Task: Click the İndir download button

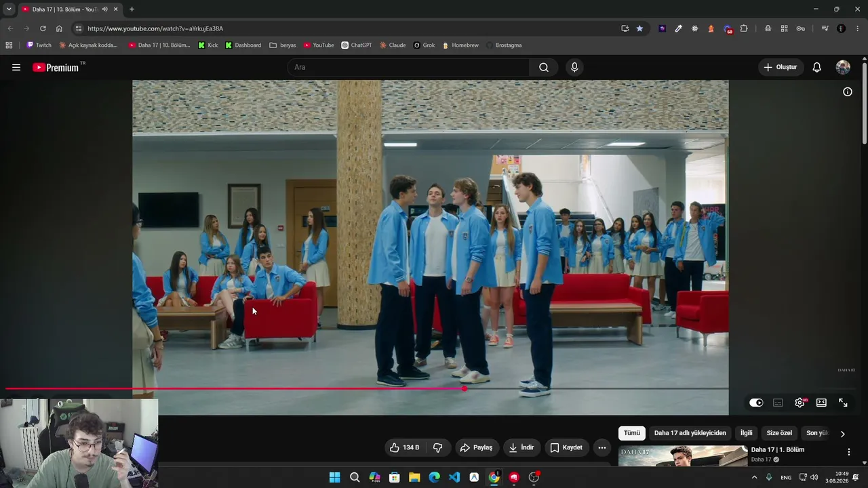Action: click(521, 447)
